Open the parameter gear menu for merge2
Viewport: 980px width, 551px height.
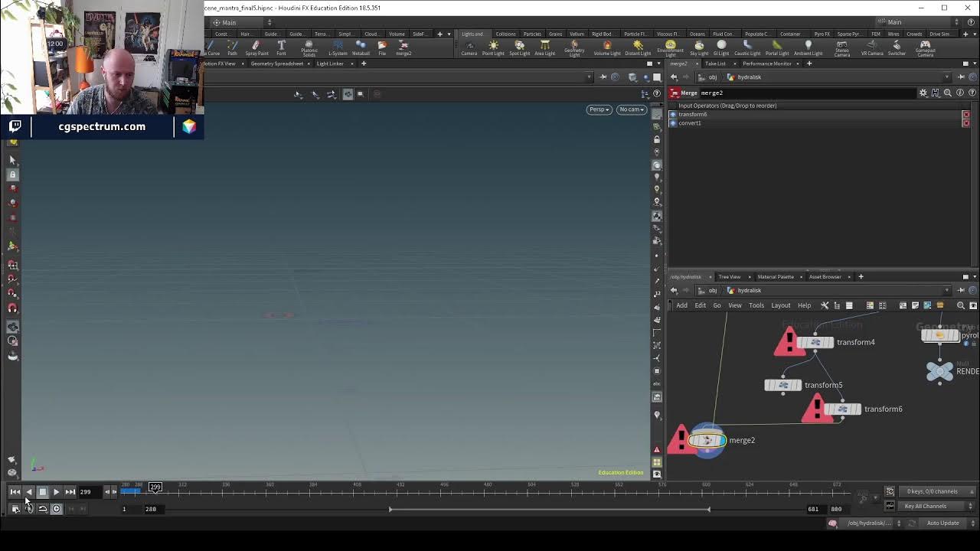coord(923,93)
